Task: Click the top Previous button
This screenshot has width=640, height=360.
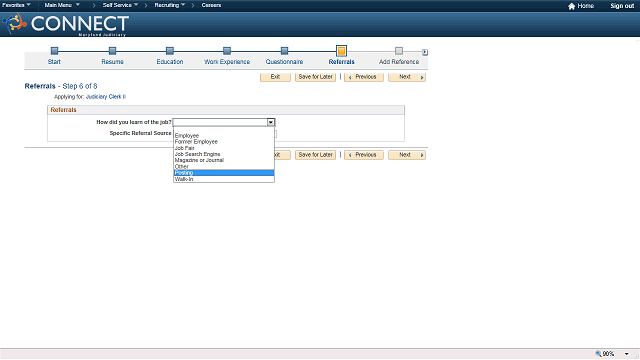Action: [x=364, y=77]
